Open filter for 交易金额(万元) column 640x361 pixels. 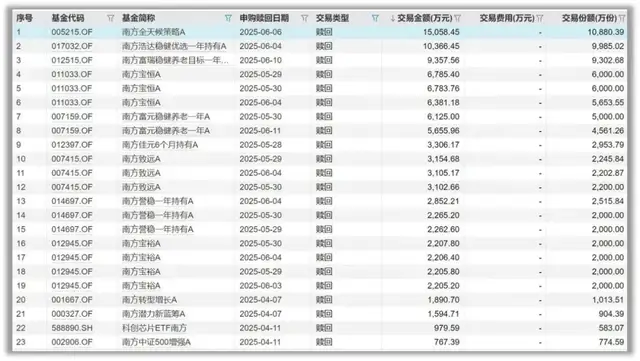[458, 18]
